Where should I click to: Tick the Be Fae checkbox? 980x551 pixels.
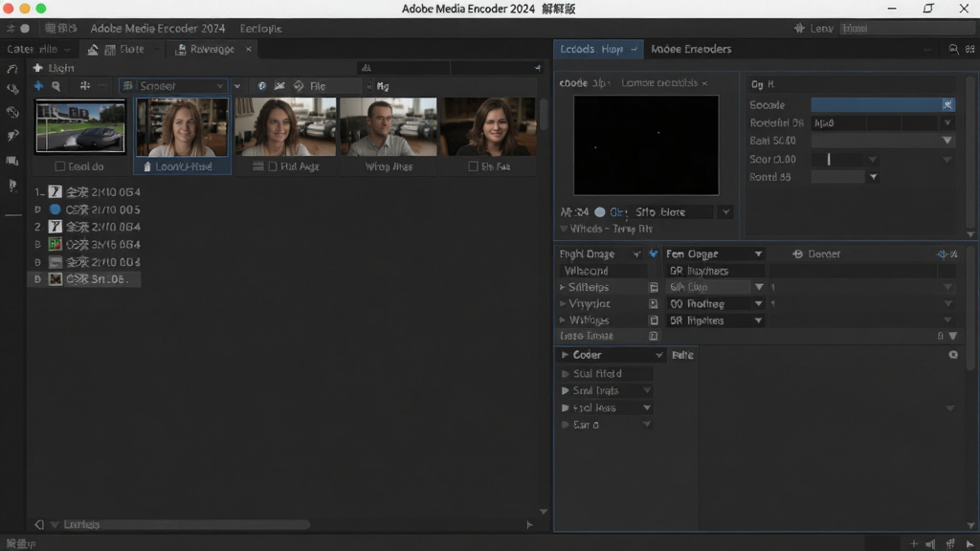473,166
